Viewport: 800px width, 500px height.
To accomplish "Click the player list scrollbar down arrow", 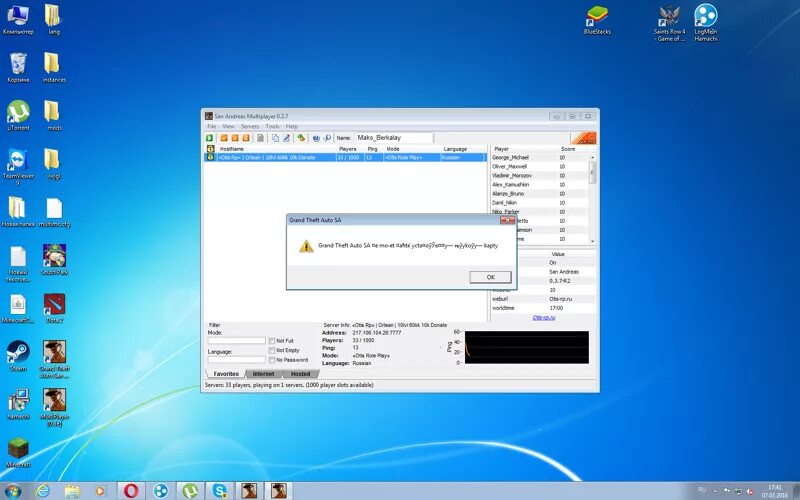I will (x=592, y=241).
